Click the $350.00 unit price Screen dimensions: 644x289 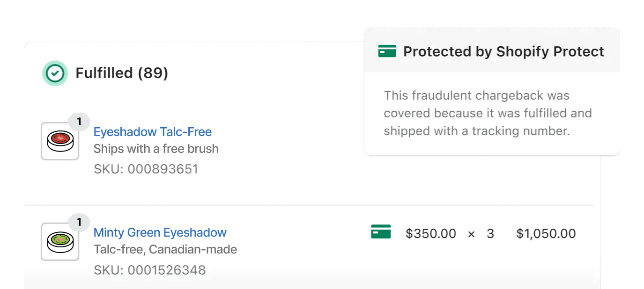(x=431, y=233)
